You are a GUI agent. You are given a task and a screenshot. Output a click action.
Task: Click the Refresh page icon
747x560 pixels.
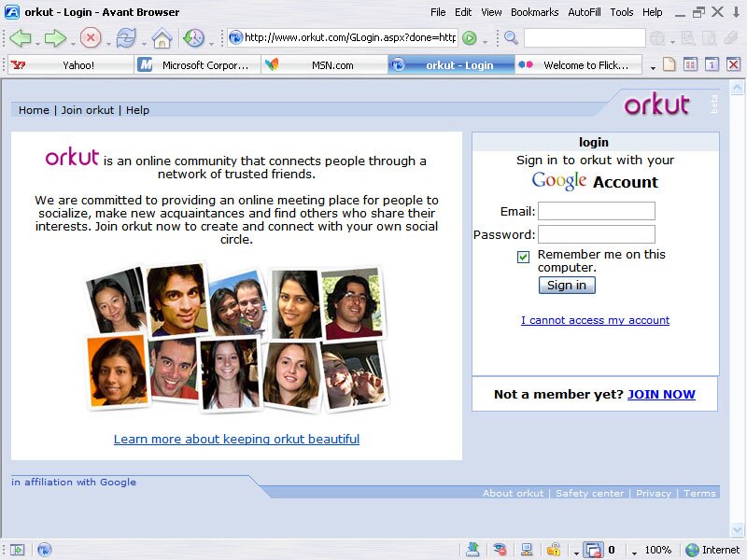(125, 38)
